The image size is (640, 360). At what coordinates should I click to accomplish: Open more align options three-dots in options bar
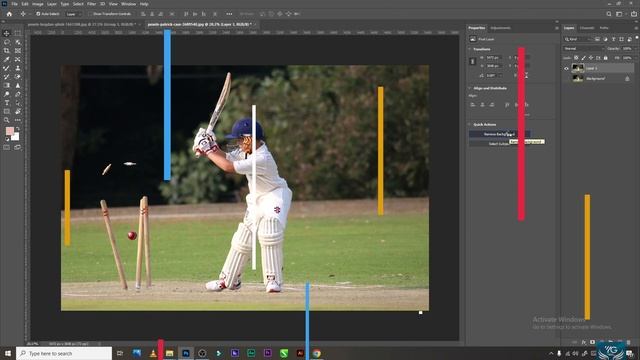click(229, 14)
